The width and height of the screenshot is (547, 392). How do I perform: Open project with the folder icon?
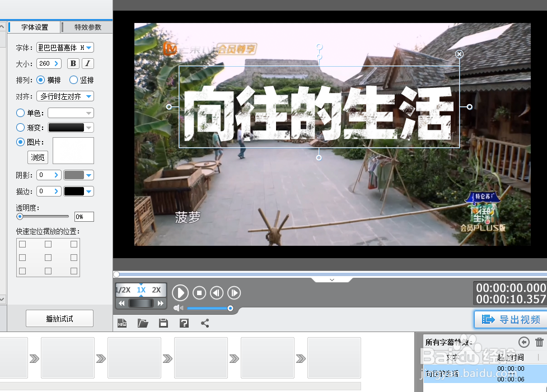click(143, 323)
